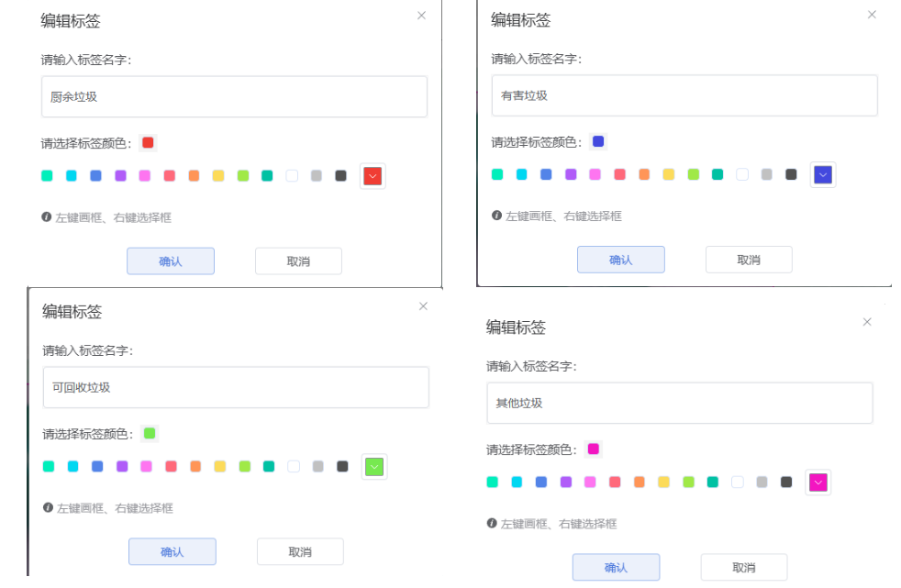
Task: Choose the orange swatch in 可回收垃圾 dialog
Action: click(195, 466)
